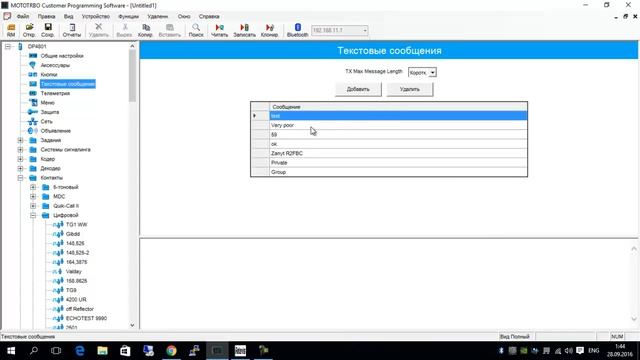This screenshot has width=640, height=360.
Task: Open Общие настройки in the tree
Action: coord(62,56)
